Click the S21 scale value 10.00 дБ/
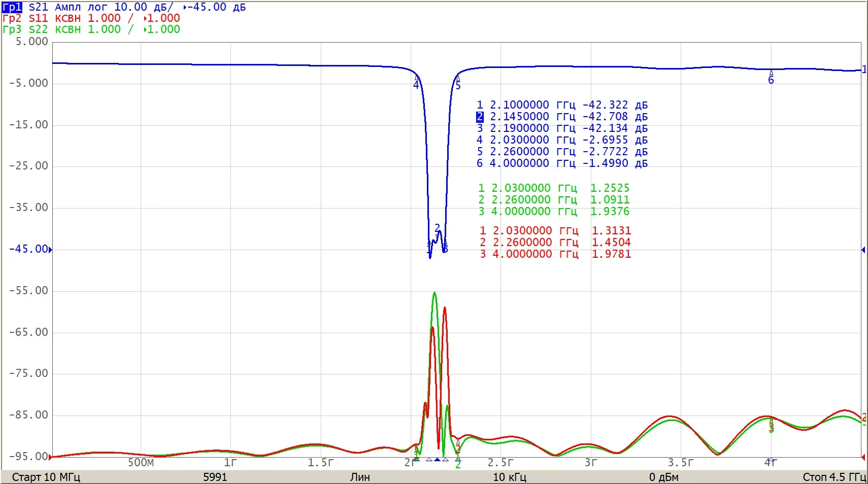 pyautogui.click(x=144, y=7)
